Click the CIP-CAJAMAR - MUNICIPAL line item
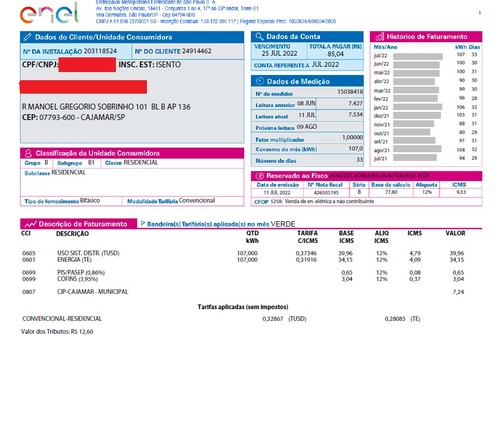The image size is (504, 435). 92,292
